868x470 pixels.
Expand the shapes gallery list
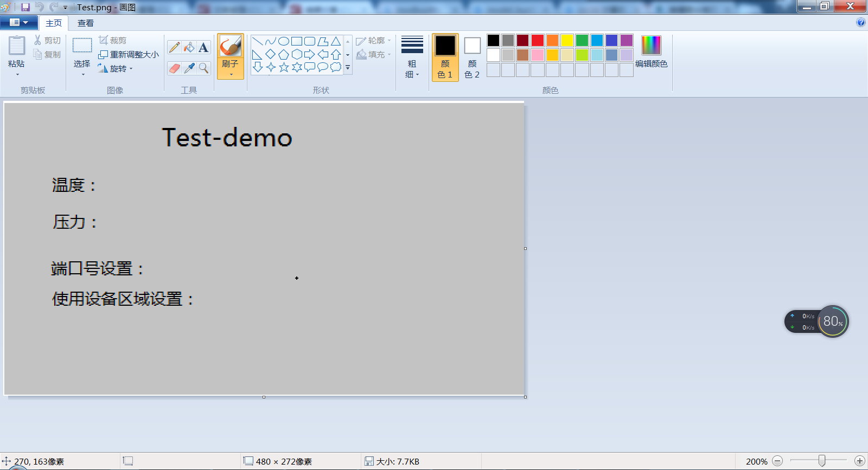(x=348, y=68)
